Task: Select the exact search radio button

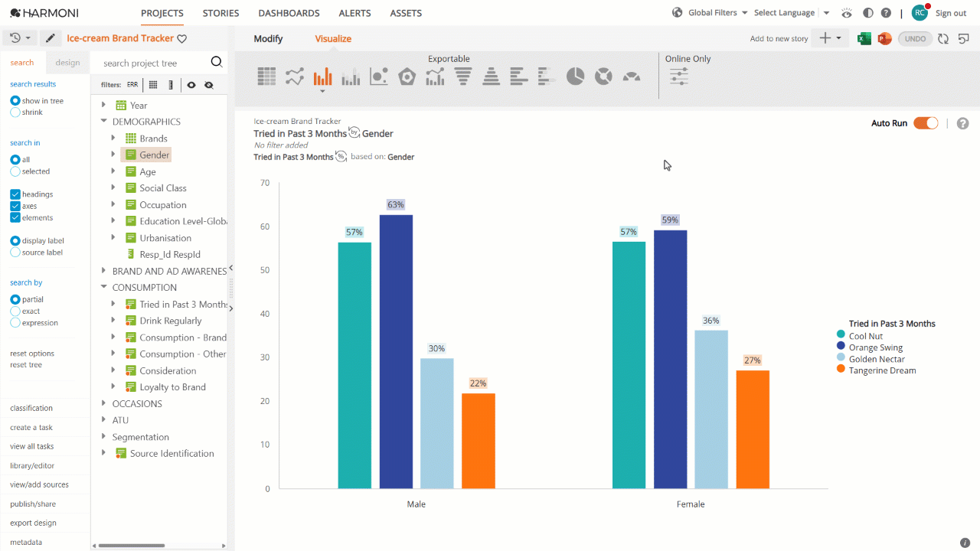Action: [15, 311]
